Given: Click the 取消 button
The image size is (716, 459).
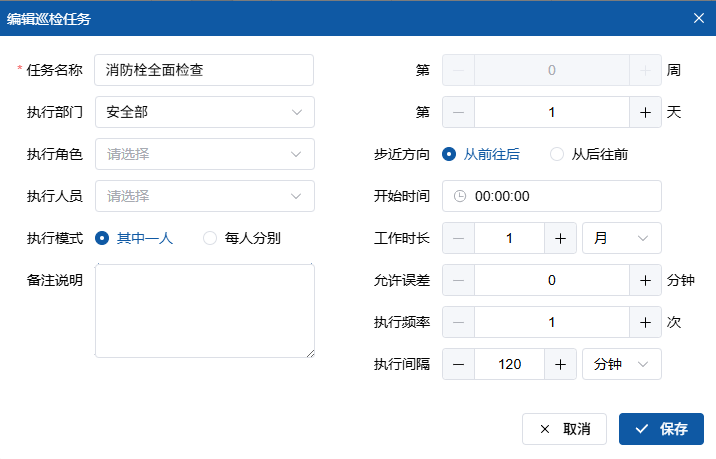Looking at the screenshot, I should pyautogui.click(x=564, y=429).
